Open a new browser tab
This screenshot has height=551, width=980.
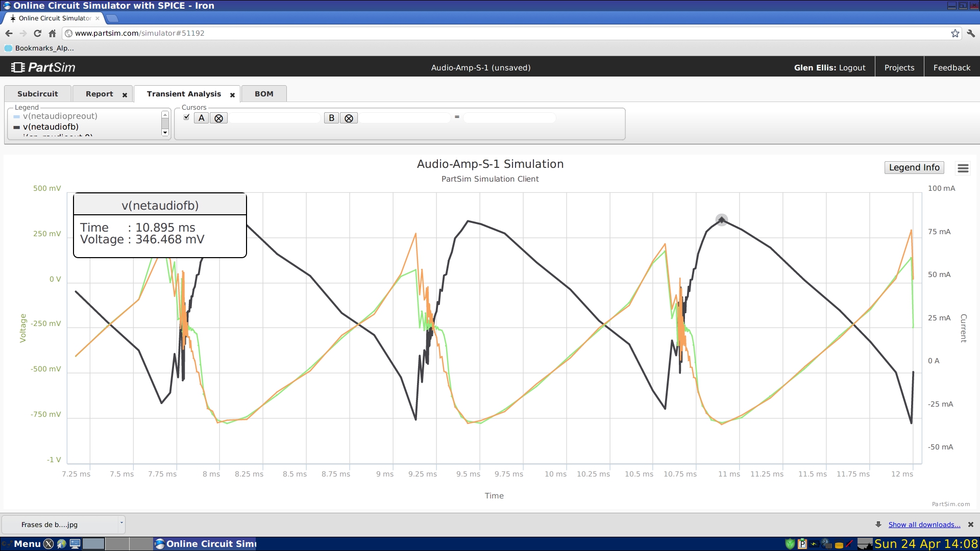point(112,18)
